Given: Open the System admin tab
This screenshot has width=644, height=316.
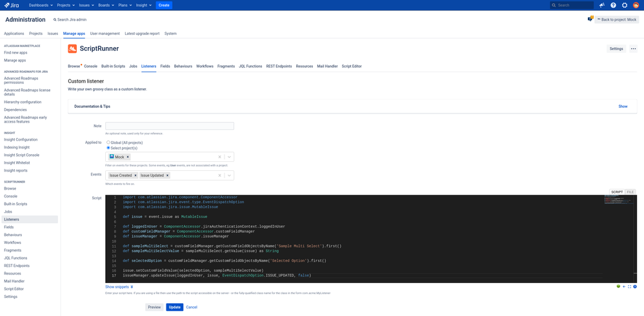Looking at the screenshot, I should click(170, 34).
